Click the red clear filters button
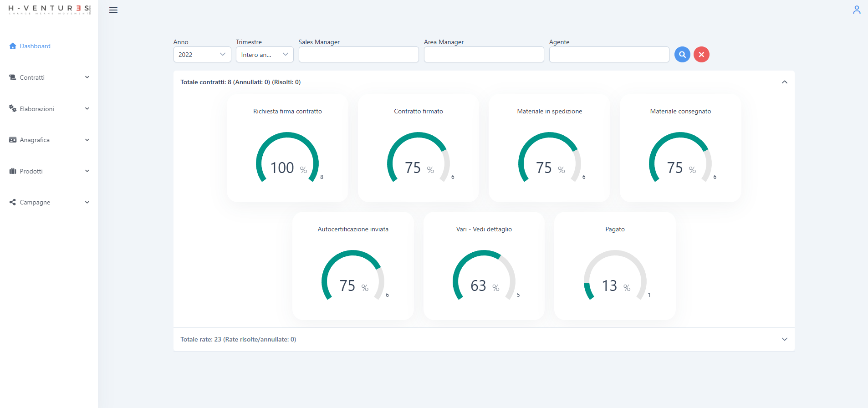Image resolution: width=868 pixels, height=408 pixels. coord(701,55)
